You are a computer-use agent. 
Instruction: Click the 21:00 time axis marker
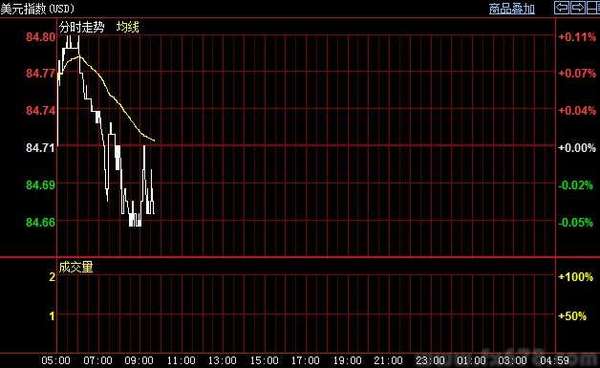pyautogui.click(x=388, y=360)
